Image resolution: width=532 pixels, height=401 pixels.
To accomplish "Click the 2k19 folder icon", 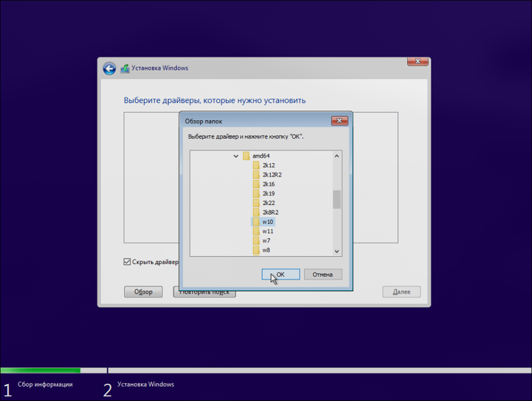I will pos(256,194).
